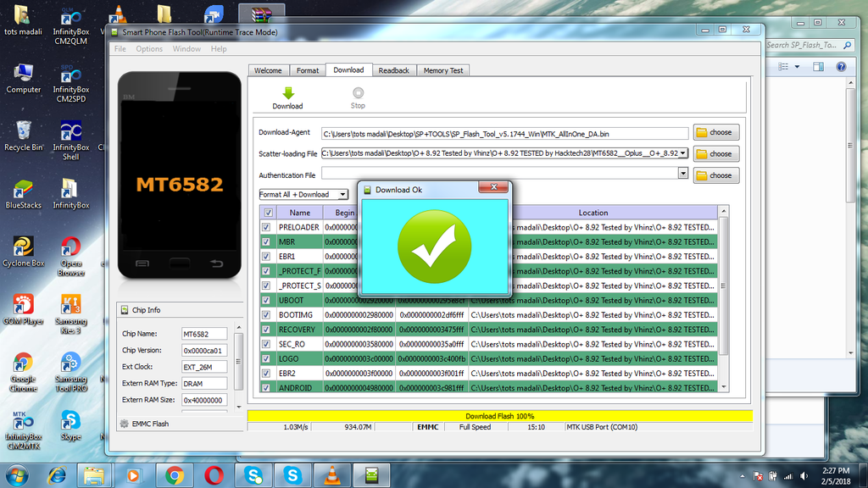Screen dimensions: 868x488
Task: Toggle the RECOVERY partition checkbox
Action: pyautogui.click(x=267, y=330)
